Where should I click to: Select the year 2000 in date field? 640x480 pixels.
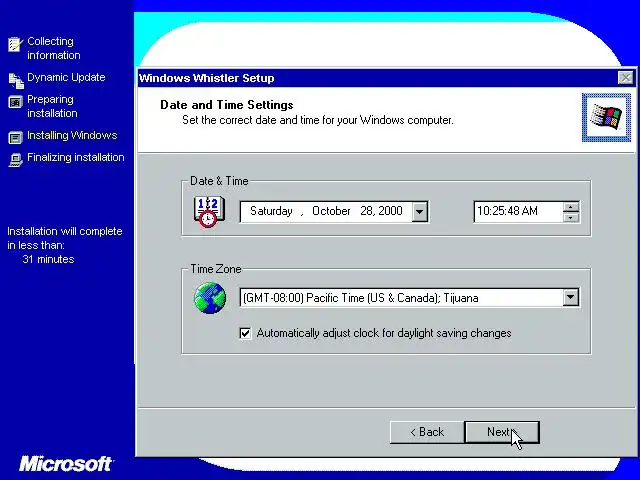tap(390, 211)
